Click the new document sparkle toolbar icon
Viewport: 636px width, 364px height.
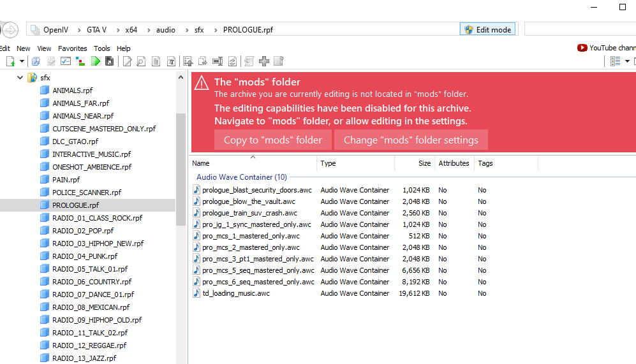279,61
